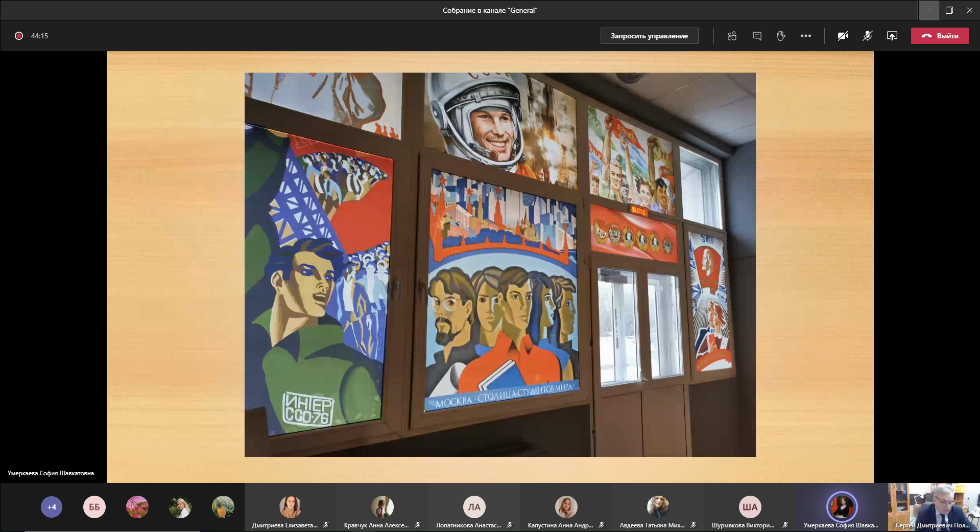Click the shared slide poster image
Viewport: 980px width, 532px height.
click(500, 264)
